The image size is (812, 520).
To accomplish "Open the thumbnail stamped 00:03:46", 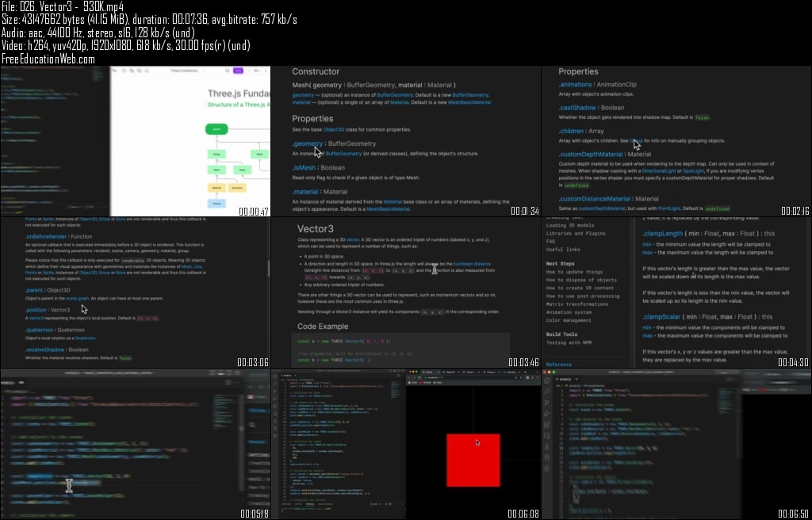I will [406, 292].
